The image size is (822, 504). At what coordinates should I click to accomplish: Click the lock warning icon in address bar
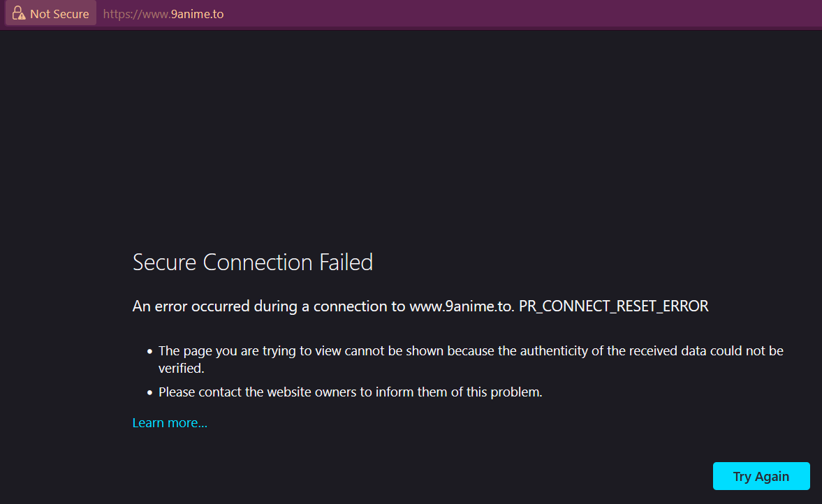pos(19,14)
